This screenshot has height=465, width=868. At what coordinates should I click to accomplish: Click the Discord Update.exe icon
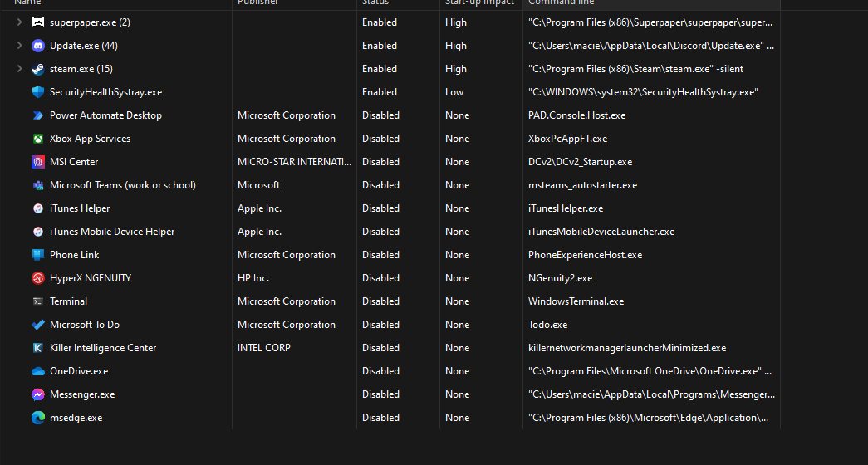[38, 46]
